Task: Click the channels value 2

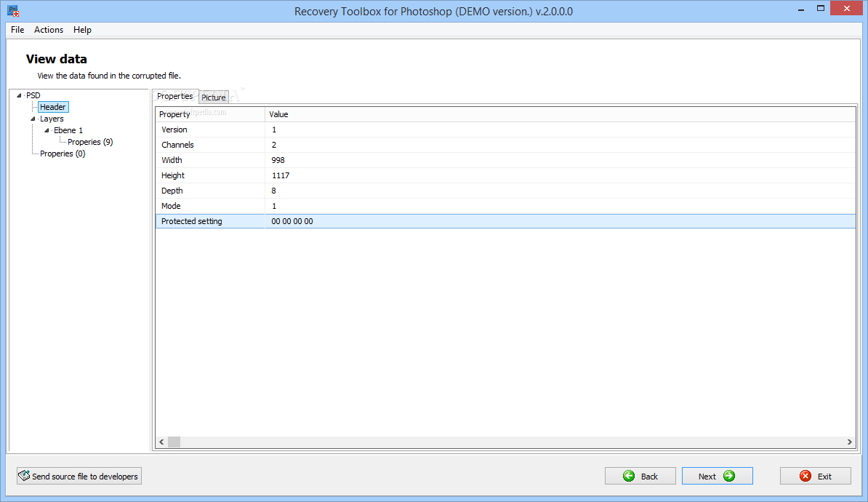Action: tap(273, 145)
